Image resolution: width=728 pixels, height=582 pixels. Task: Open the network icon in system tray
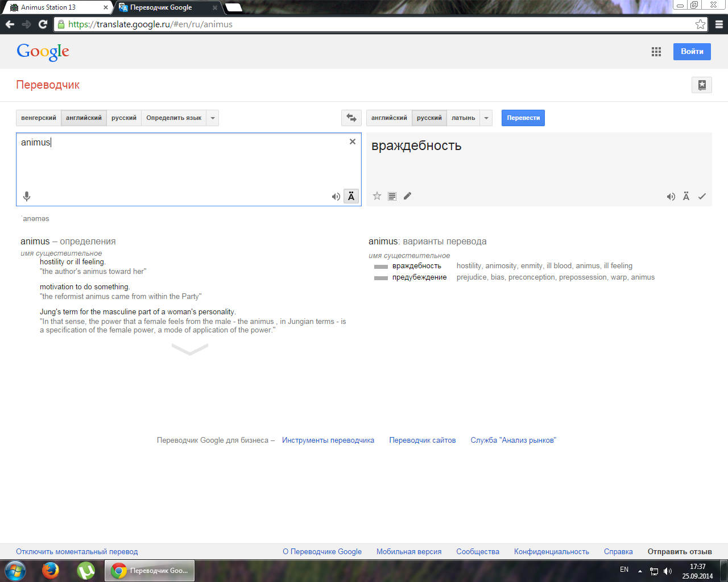click(654, 571)
